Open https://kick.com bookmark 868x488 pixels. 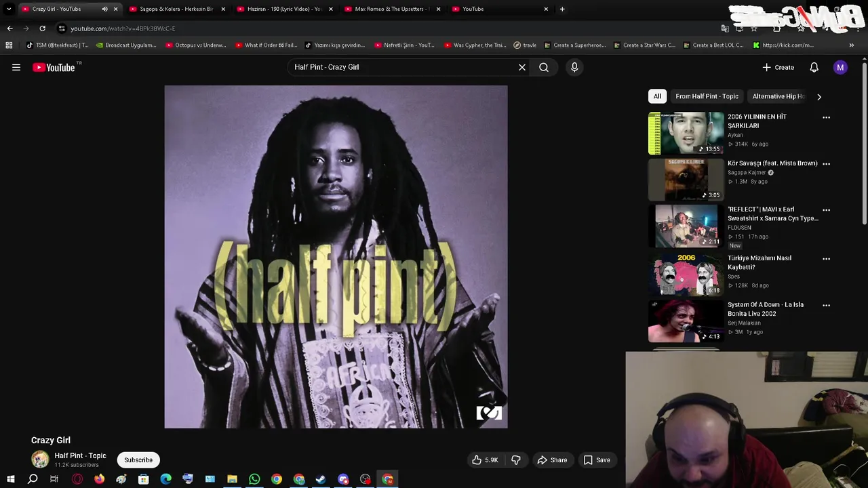783,45
